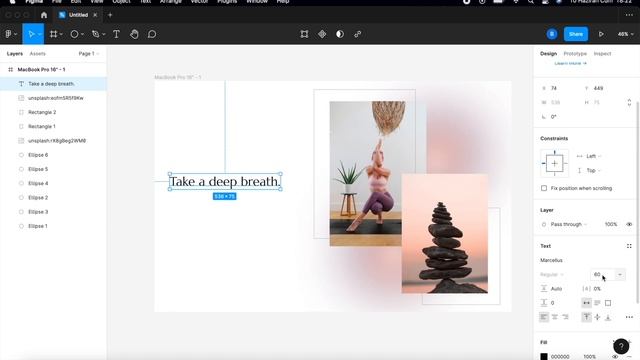Open vertical constraint Top dropdown

tap(594, 171)
